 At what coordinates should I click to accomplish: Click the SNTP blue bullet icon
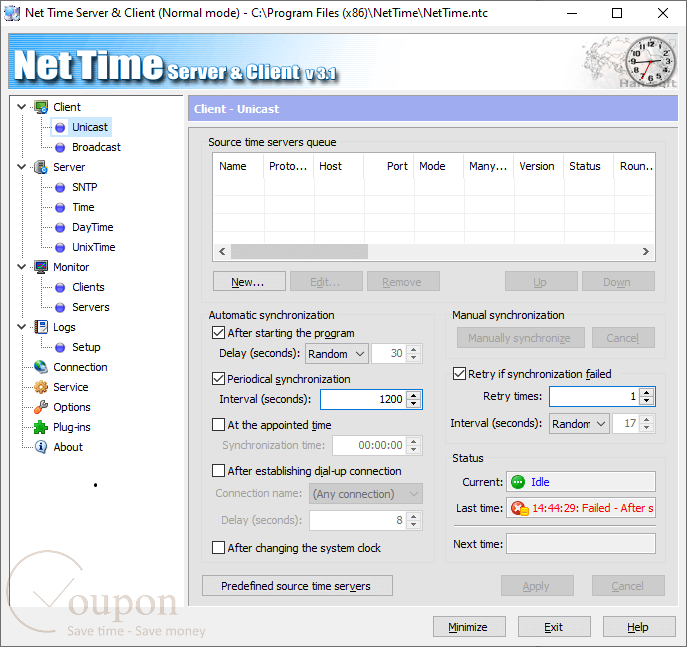tap(60, 187)
